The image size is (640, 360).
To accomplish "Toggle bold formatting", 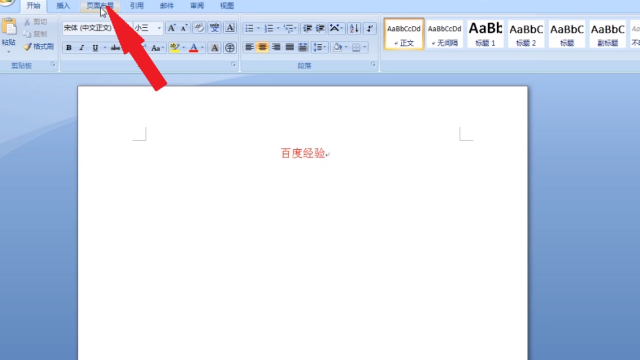I will click(69, 48).
